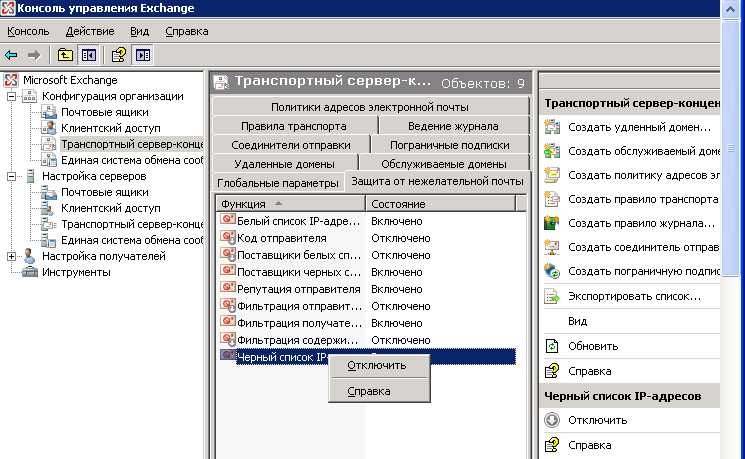Click the Создать удаленный домен action link
745x459 pixels.
tap(640, 127)
